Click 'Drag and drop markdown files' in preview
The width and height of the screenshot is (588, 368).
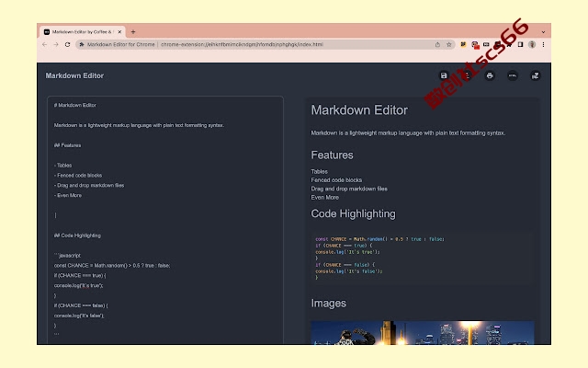pyautogui.click(x=349, y=189)
